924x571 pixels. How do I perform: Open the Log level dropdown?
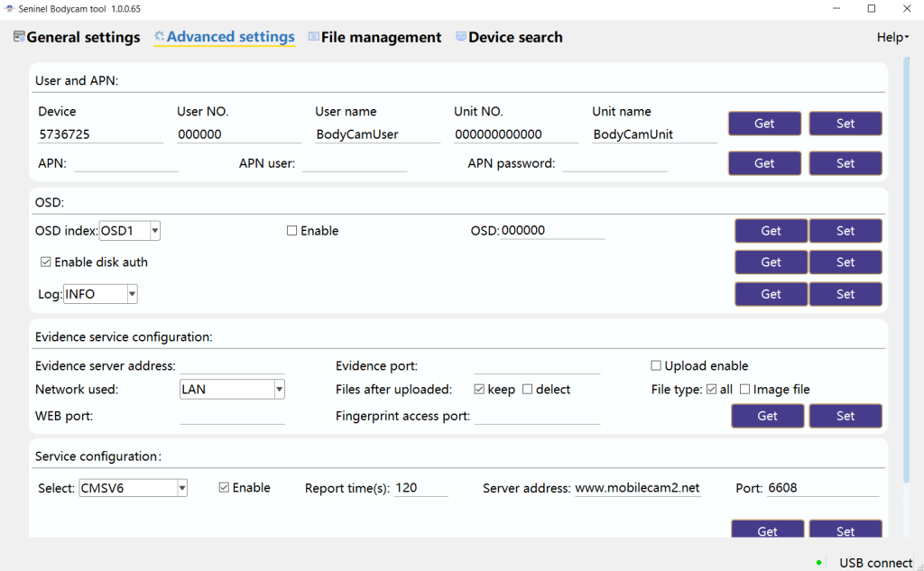(x=132, y=294)
